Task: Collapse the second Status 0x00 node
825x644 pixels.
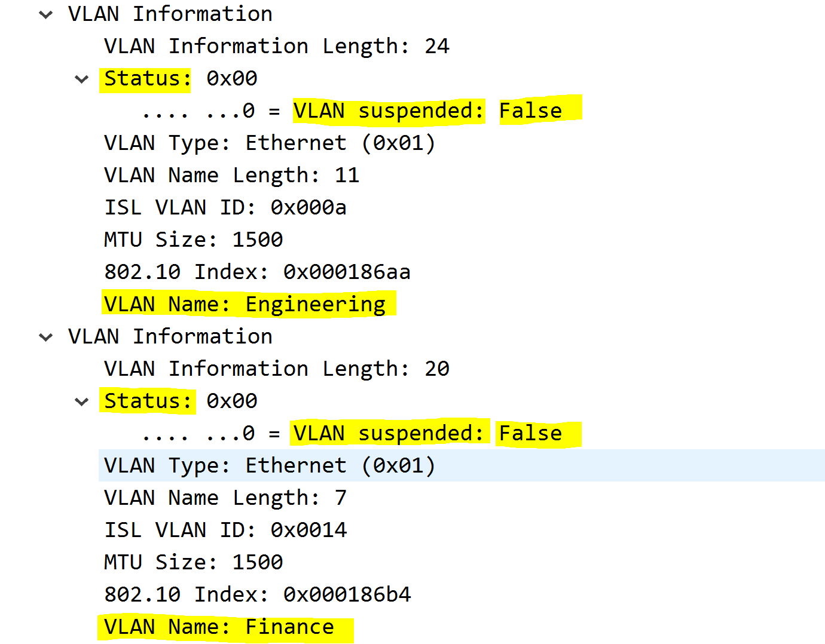Action: (82, 401)
